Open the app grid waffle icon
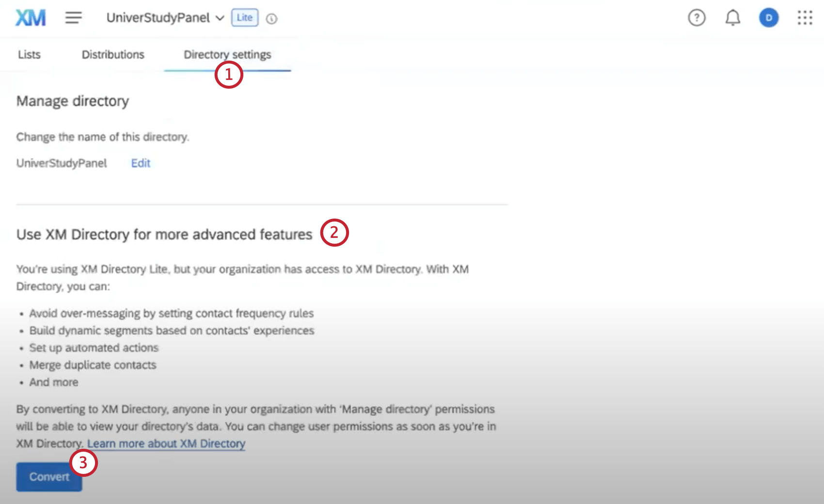This screenshot has height=504, width=824. (x=805, y=17)
